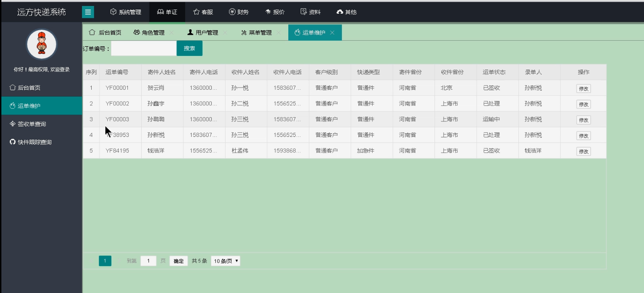This screenshot has height=293, width=644.
Task: Open the 客服 top menu
Action: click(203, 12)
